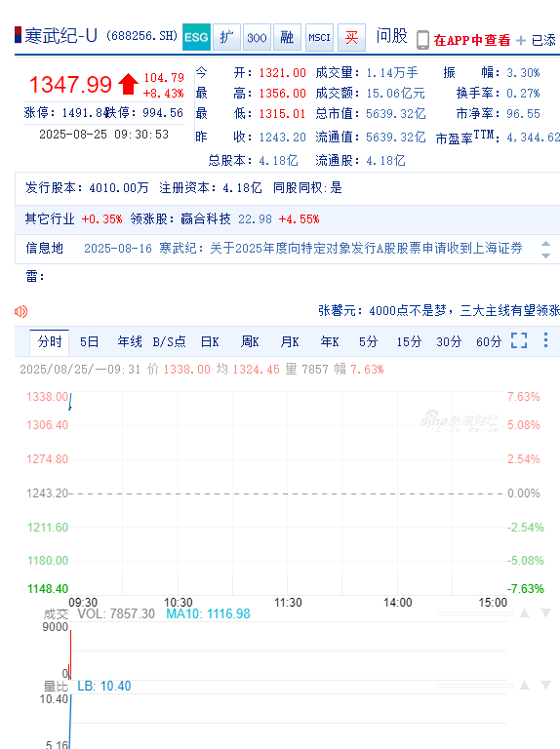
Task: Show next news item with down arrow
Action: pos(545,256)
